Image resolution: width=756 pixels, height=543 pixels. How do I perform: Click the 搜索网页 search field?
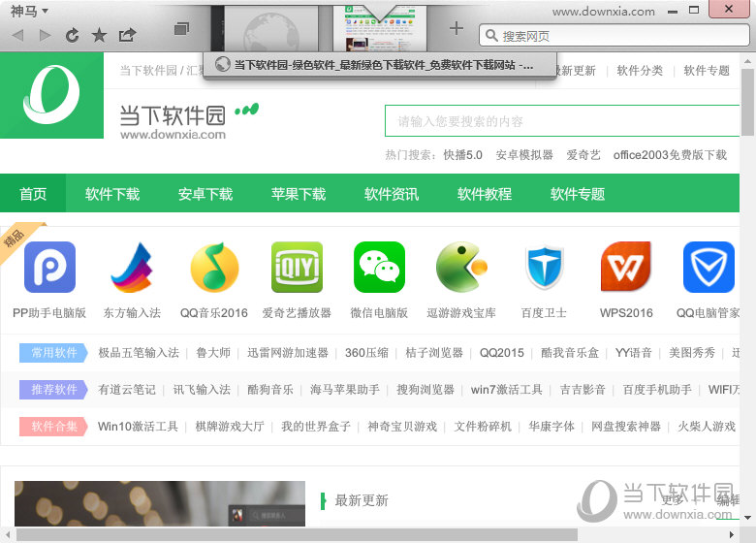(614, 36)
